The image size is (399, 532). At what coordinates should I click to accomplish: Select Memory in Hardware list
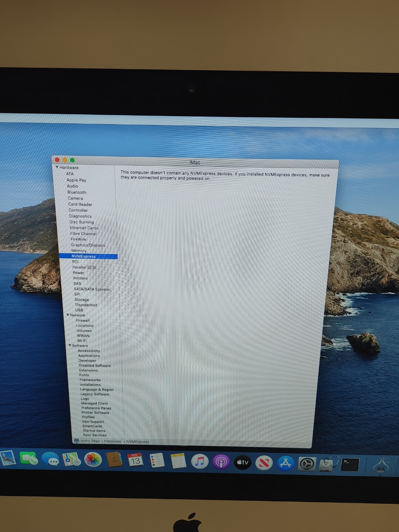tap(79, 251)
